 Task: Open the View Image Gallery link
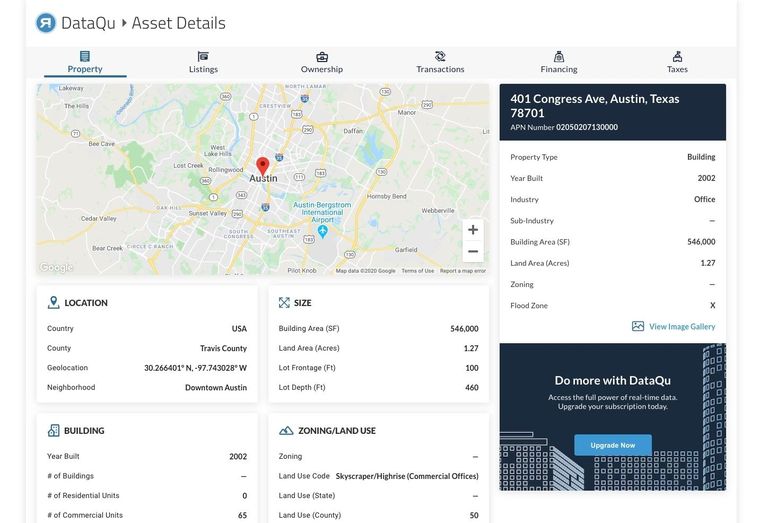(x=682, y=327)
